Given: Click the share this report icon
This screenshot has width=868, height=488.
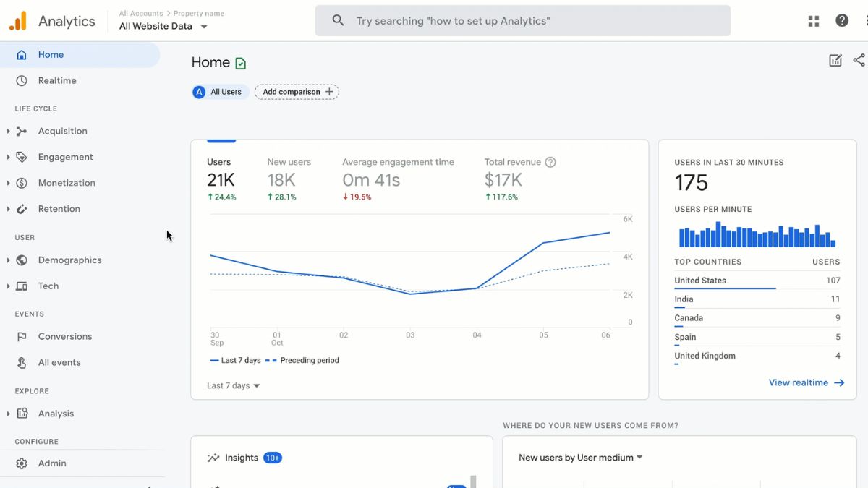Looking at the screenshot, I should coord(859,61).
